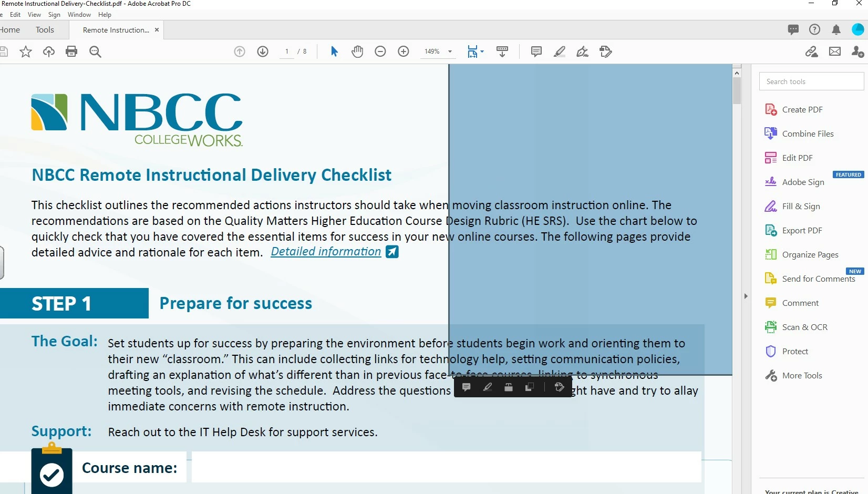This screenshot has width=868, height=494.
Task: Open the sign document pen icon
Action: pos(582,52)
